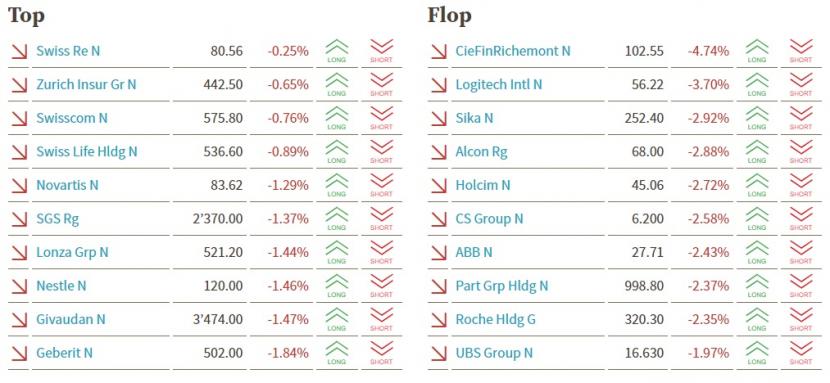Open the Alcon Rg stock link
830x383 pixels.
(x=482, y=152)
